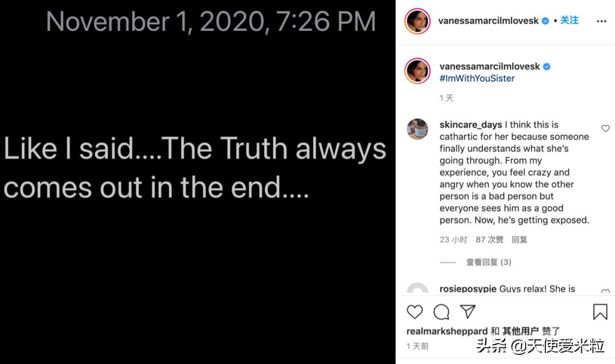Expand the 查看回复 (3) replies

pyautogui.click(x=489, y=262)
